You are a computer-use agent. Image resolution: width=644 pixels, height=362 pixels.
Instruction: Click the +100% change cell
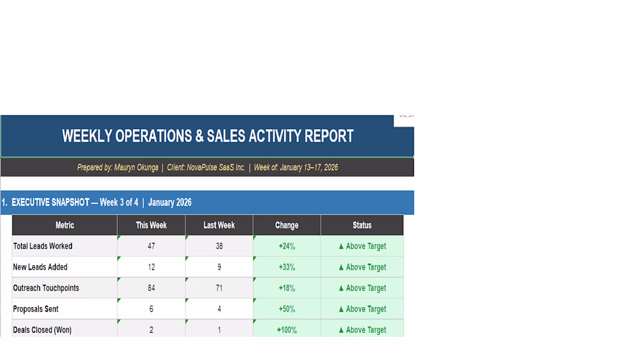click(x=287, y=330)
